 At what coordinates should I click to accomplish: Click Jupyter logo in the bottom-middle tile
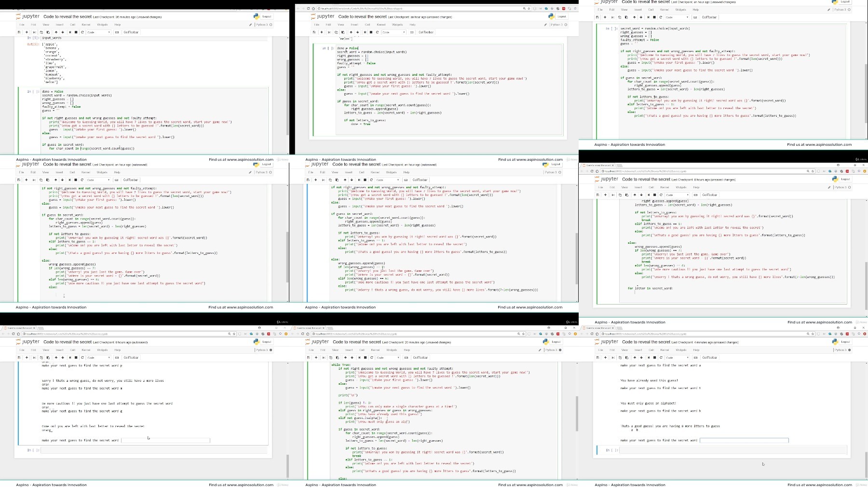316,342
